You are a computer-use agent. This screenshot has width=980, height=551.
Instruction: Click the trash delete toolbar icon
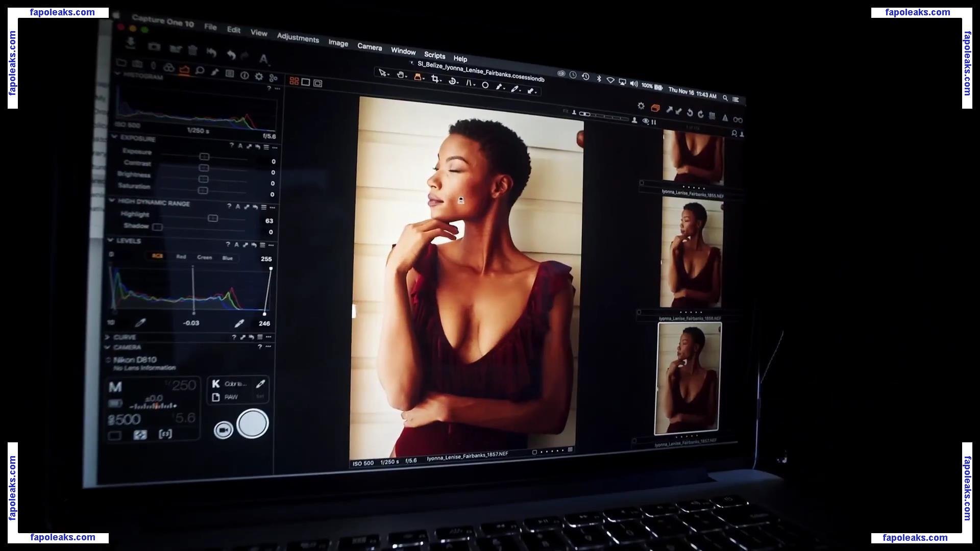coord(192,50)
